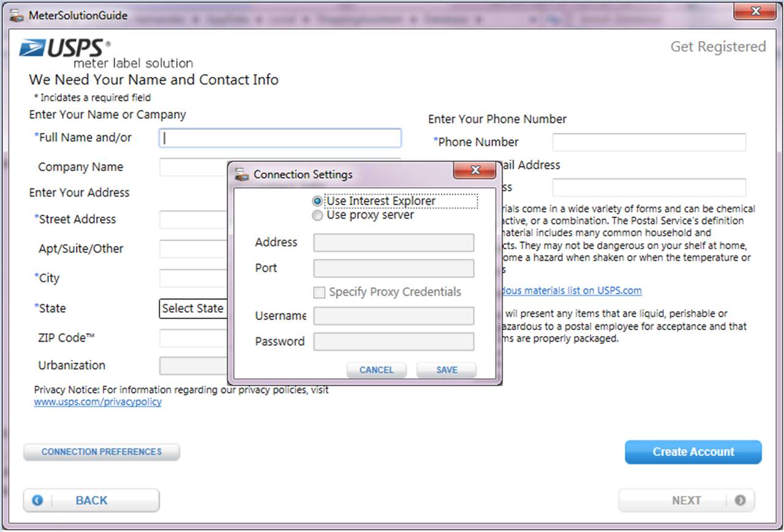
Task: Save the connection settings
Action: [x=447, y=370]
